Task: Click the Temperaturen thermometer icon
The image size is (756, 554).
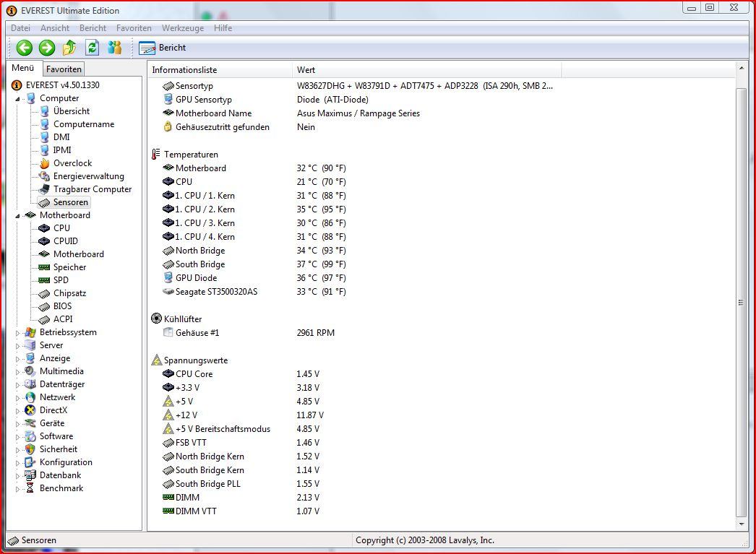Action: tap(155, 155)
